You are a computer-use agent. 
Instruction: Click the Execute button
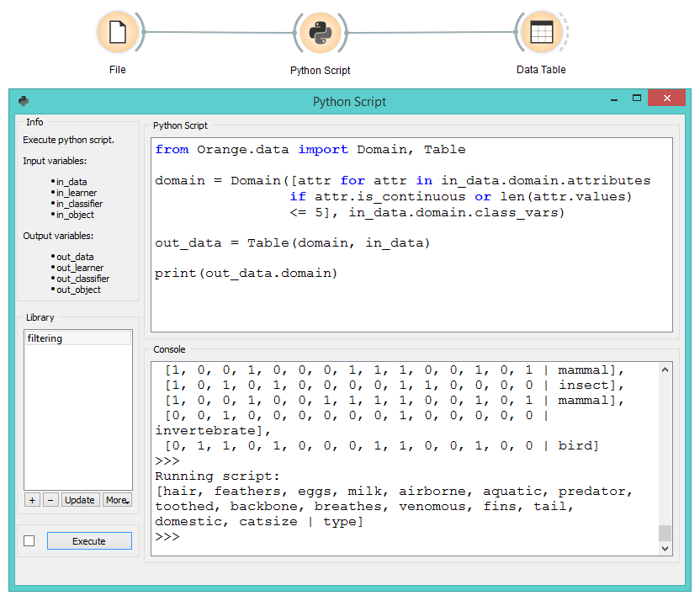pyautogui.click(x=89, y=540)
